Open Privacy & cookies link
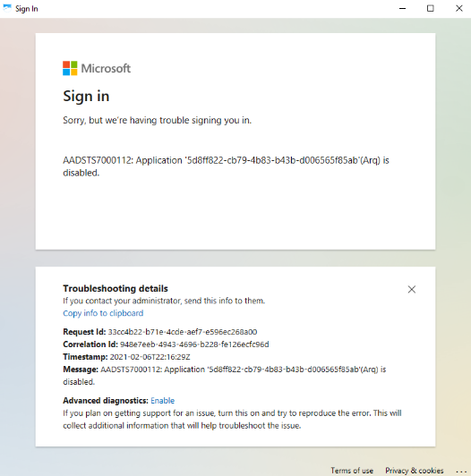The width and height of the screenshot is (471, 476). pyautogui.click(x=415, y=471)
